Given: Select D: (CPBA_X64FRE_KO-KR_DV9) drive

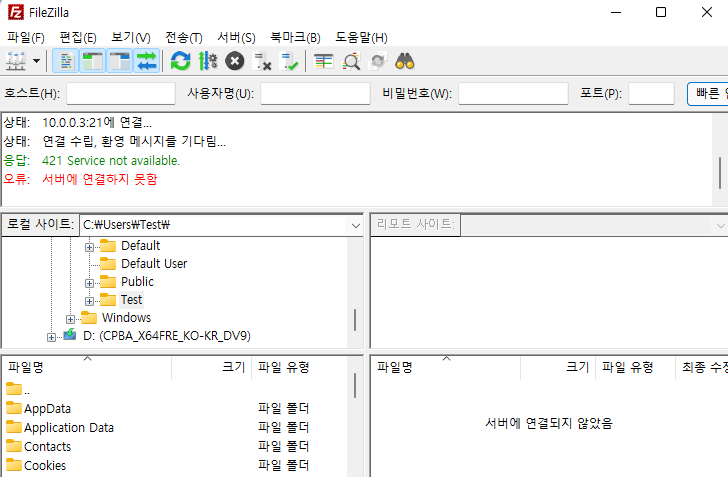Looking at the screenshot, I should [x=167, y=336].
